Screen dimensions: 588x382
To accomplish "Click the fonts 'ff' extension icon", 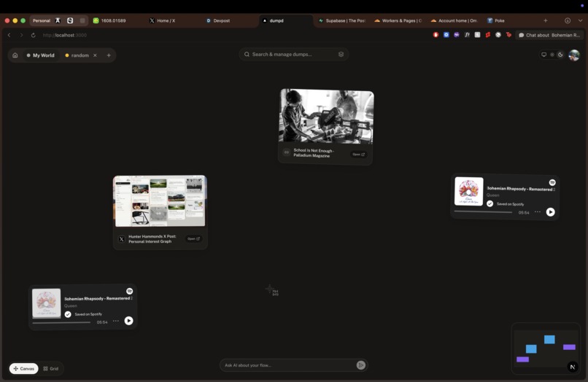I will (x=467, y=35).
